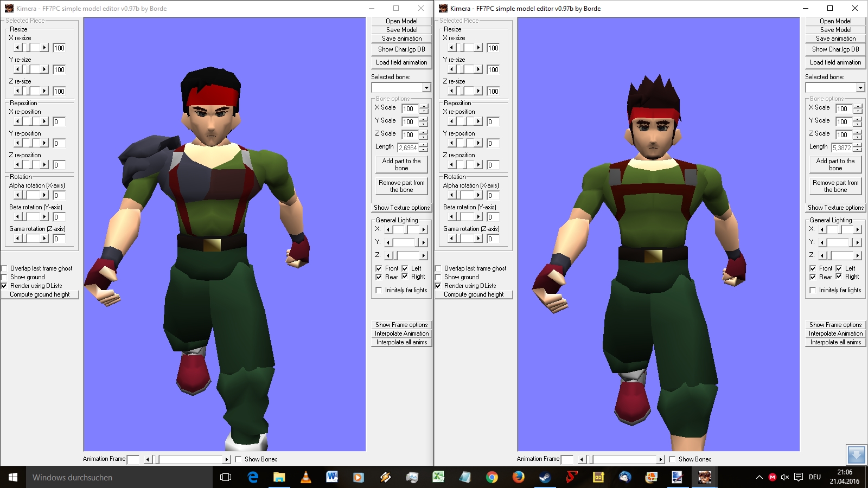868x488 pixels.
Task: Click Beta rotation right arrow in right Kimera window
Action: [478, 217]
